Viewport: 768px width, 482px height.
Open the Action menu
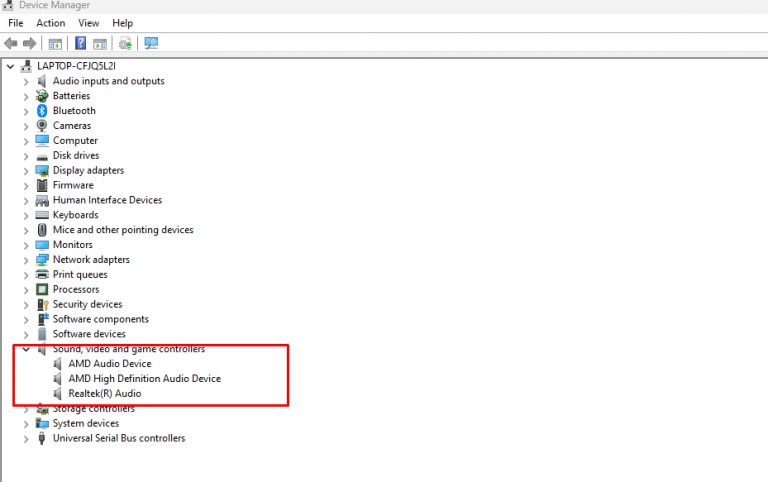click(x=50, y=23)
